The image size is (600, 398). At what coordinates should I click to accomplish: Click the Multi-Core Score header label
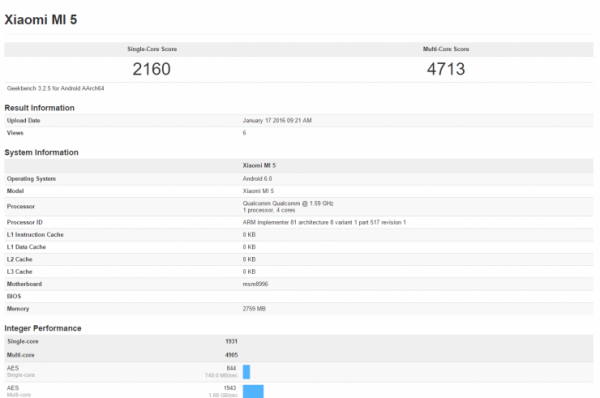coord(446,49)
